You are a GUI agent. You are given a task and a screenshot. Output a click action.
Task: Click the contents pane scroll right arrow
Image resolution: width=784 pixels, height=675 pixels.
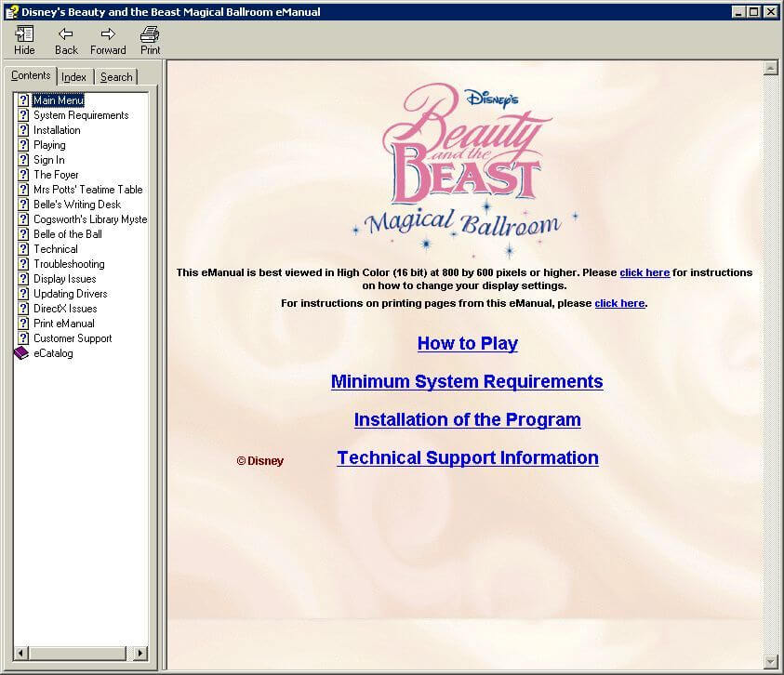140,653
